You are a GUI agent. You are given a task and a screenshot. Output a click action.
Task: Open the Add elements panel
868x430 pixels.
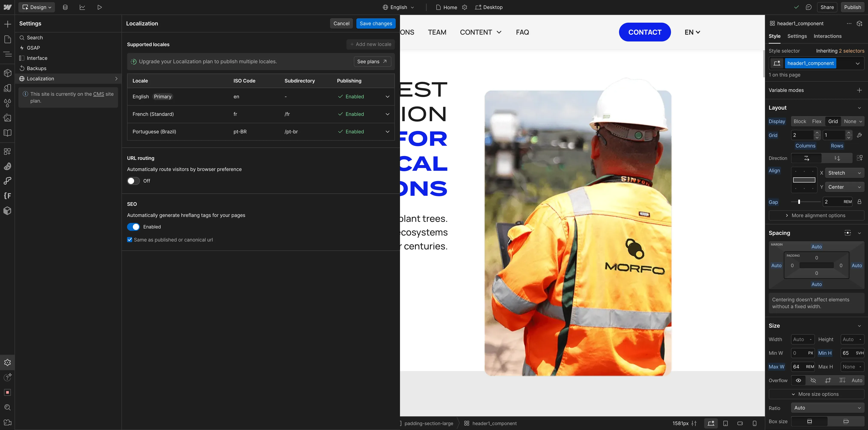tap(7, 24)
